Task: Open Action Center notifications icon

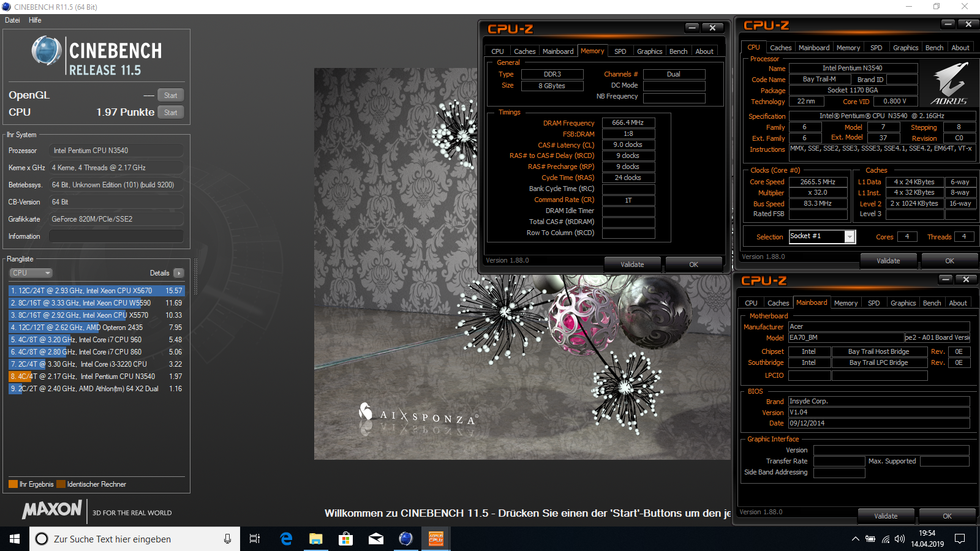Action: (960, 539)
